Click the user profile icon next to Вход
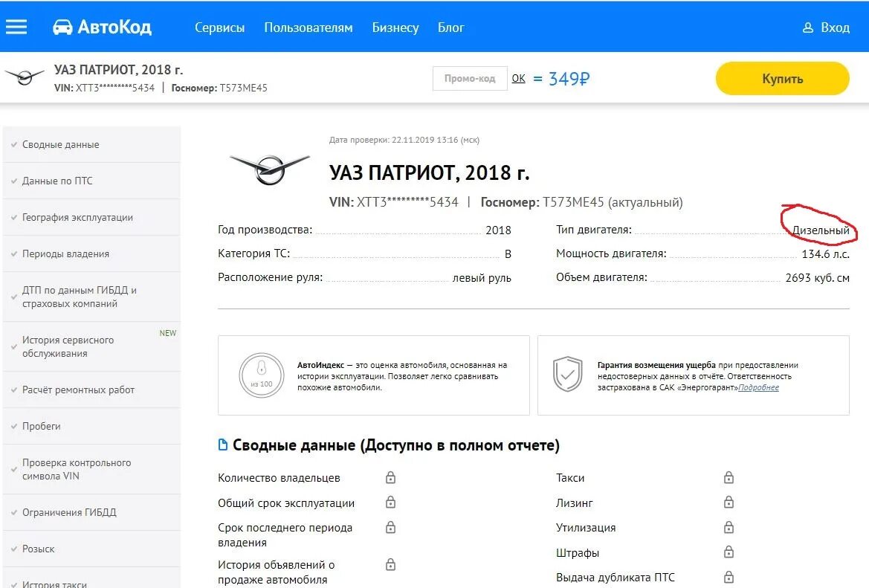Image resolution: width=869 pixels, height=588 pixels. click(x=808, y=28)
